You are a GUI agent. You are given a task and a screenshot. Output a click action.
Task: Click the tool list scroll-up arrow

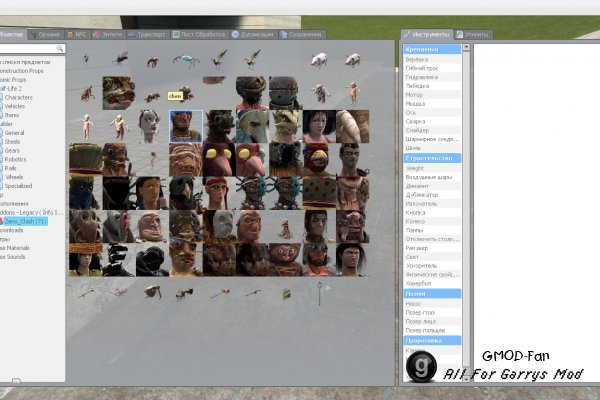(466, 47)
